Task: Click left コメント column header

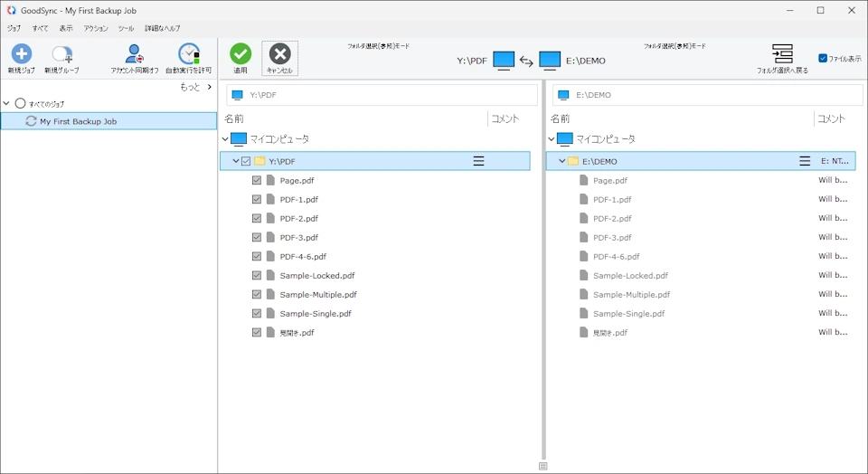Action: point(505,118)
